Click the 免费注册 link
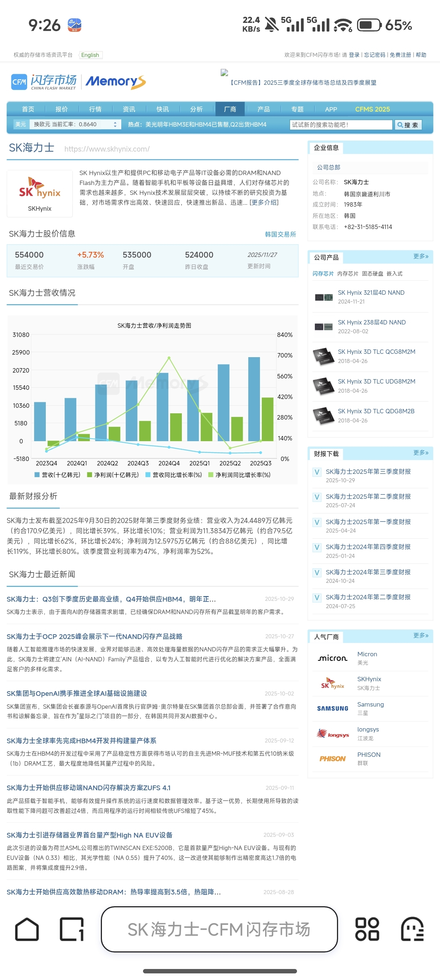This screenshot has width=440, height=980. pos(400,55)
